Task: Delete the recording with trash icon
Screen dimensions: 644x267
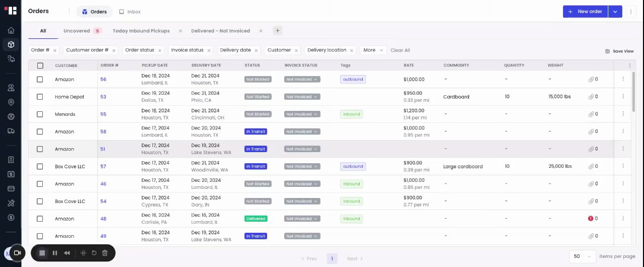Action: pyautogui.click(x=105, y=253)
